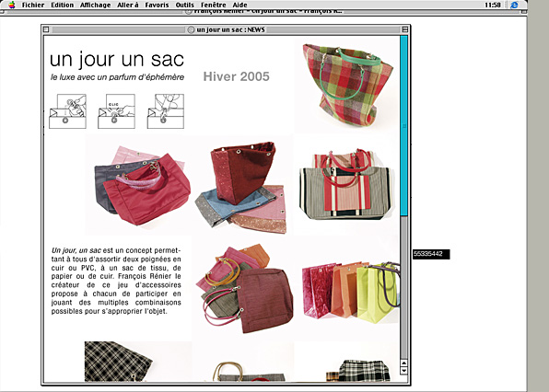
Task: Click the first handle-attachment illustration
Action: (67, 111)
